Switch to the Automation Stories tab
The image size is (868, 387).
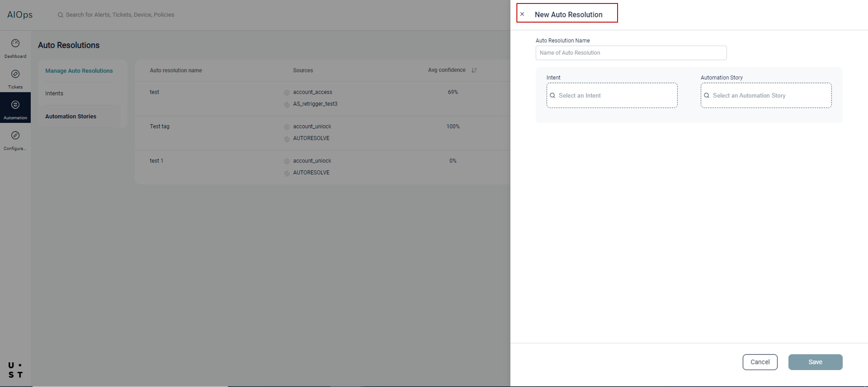(x=71, y=116)
